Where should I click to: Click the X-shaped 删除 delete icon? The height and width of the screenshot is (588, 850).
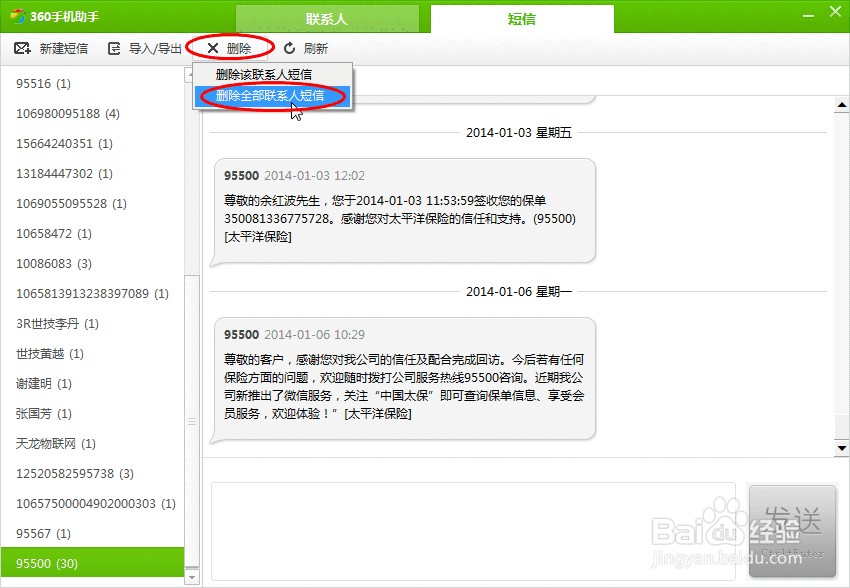pyautogui.click(x=213, y=46)
